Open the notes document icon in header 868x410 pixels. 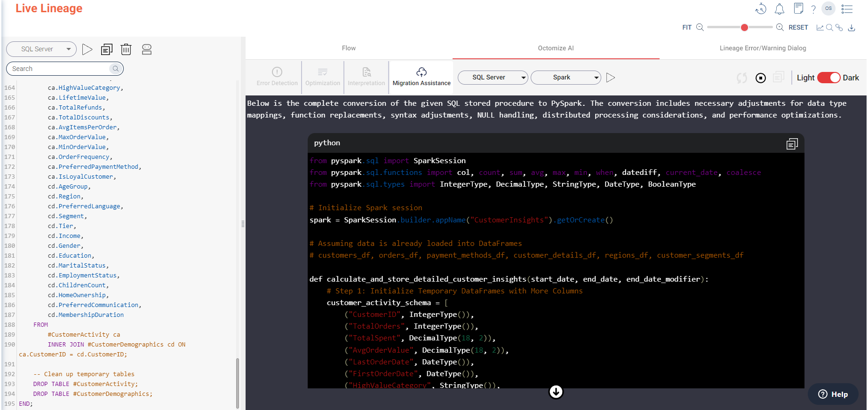798,8
